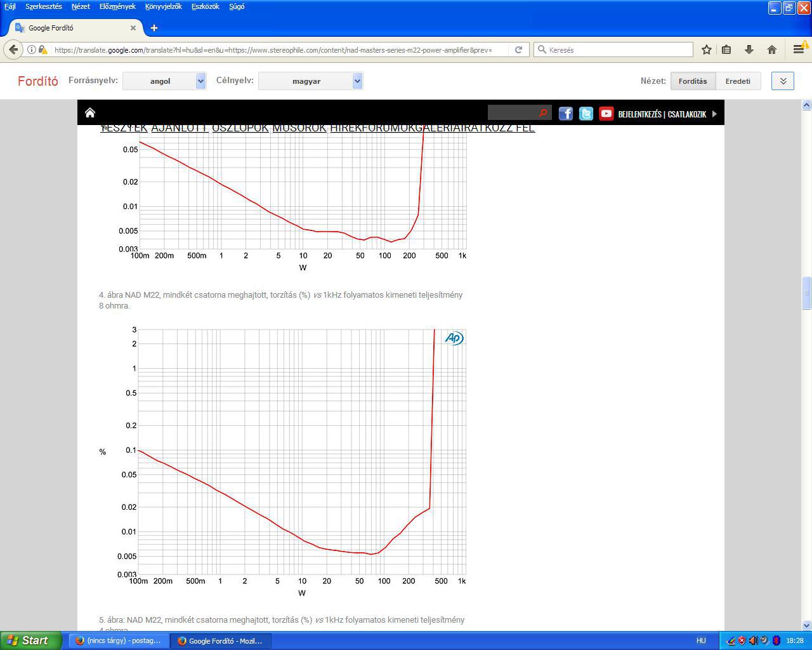Image resolution: width=812 pixels, height=650 pixels.
Task: Open the Súgó menu
Action: [237, 6]
